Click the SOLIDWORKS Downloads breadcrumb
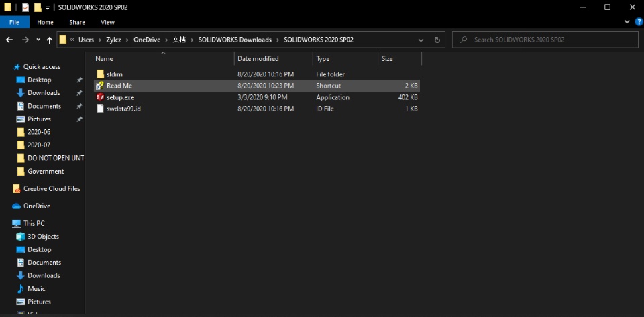The height and width of the screenshot is (317, 644). pyautogui.click(x=235, y=40)
